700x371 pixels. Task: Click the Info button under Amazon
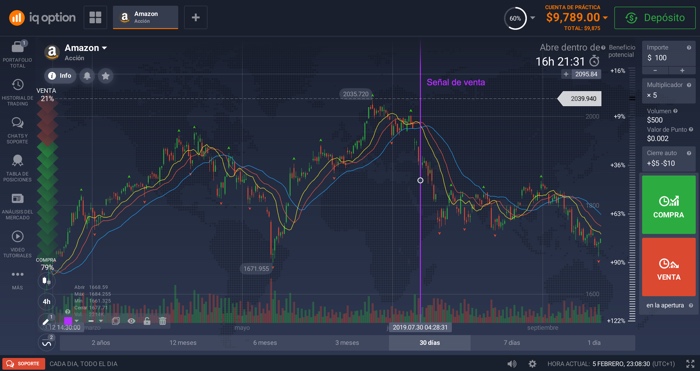60,76
